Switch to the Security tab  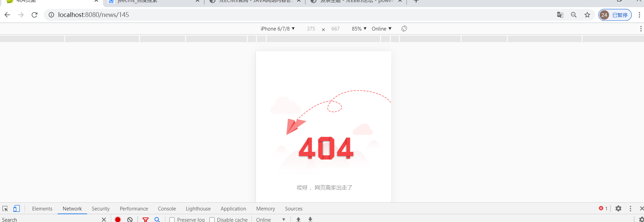point(101,209)
